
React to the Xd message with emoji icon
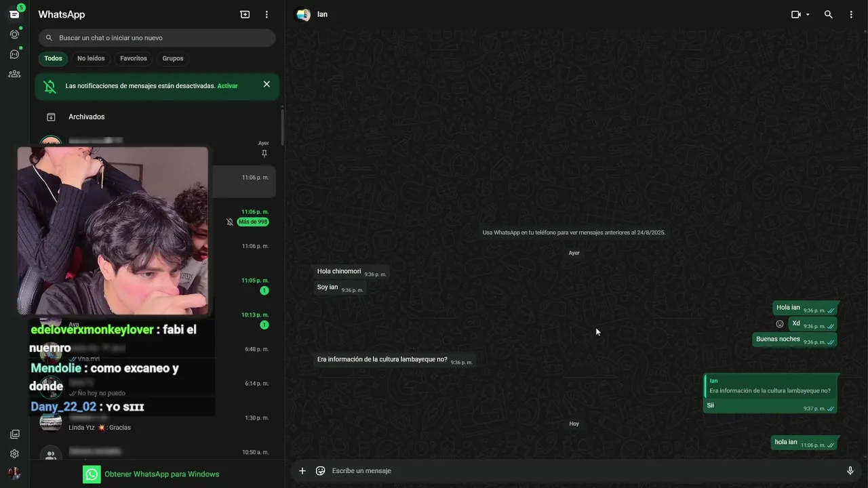780,324
